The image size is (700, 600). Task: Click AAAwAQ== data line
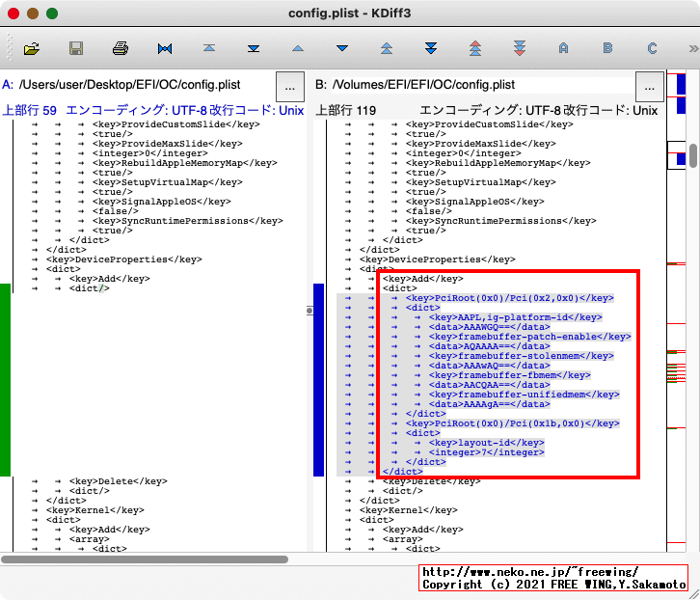point(489,366)
